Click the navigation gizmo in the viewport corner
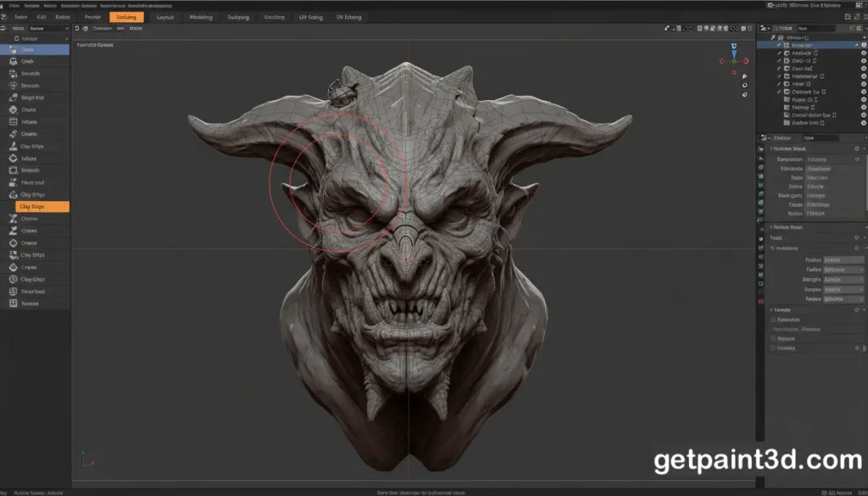 coord(733,59)
